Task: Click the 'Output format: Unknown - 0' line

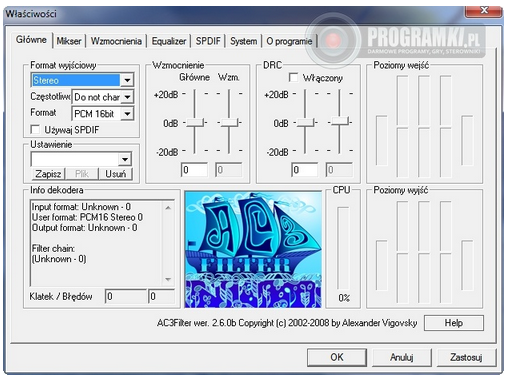Action: pyautogui.click(x=84, y=228)
